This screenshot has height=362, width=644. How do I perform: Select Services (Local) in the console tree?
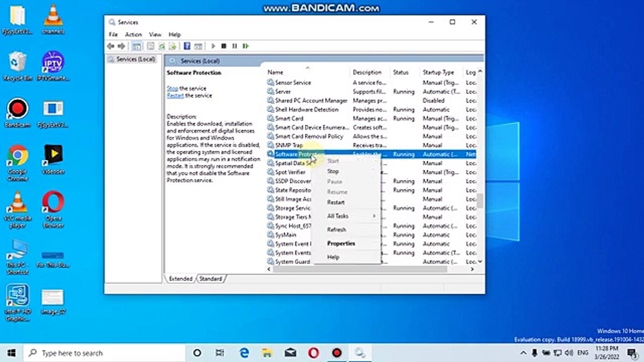[131, 59]
